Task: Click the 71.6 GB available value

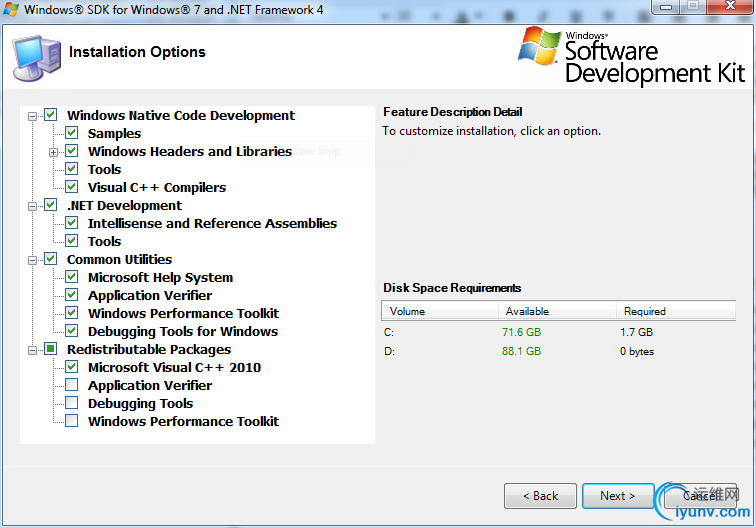Action: pos(521,332)
